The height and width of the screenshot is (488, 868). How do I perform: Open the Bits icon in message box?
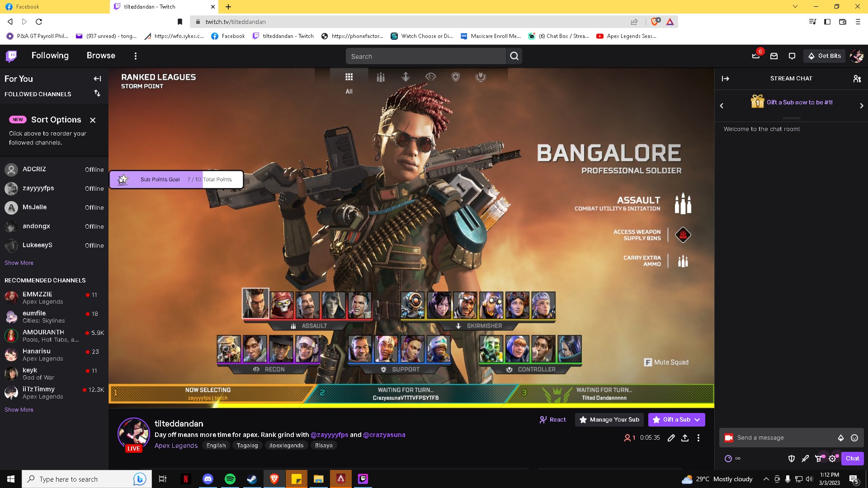[841, 438]
